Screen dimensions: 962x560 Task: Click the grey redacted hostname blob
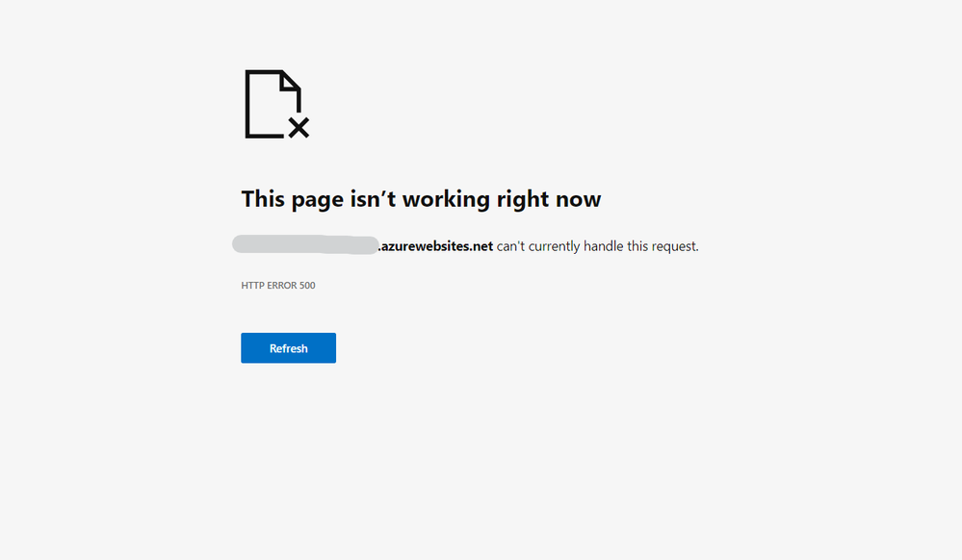[x=305, y=244]
